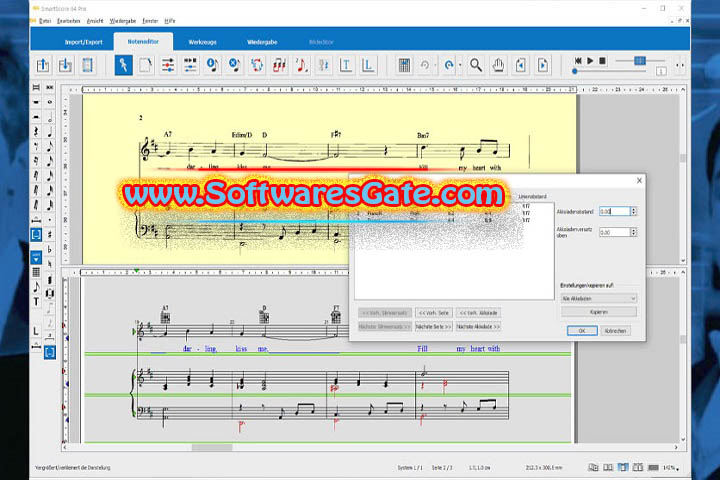Click the T text icon in left palette
720x480 pixels.
point(36,301)
